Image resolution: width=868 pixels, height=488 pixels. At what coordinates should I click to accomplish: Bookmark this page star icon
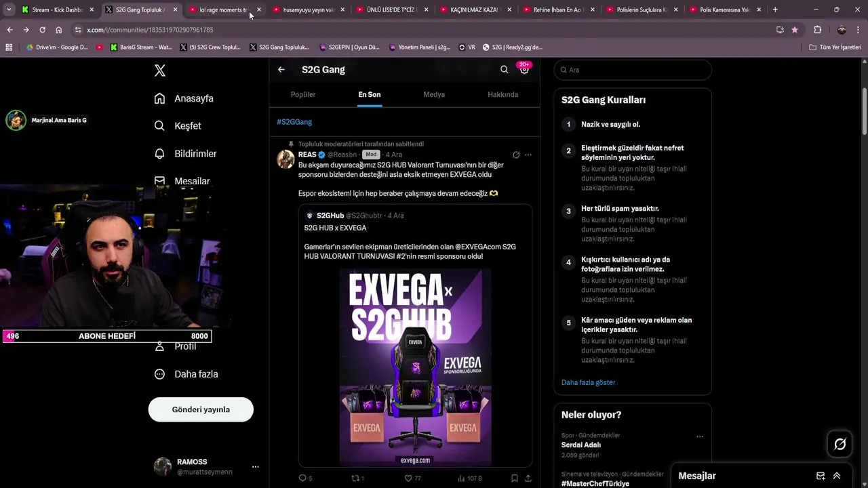[x=795, y=30]
